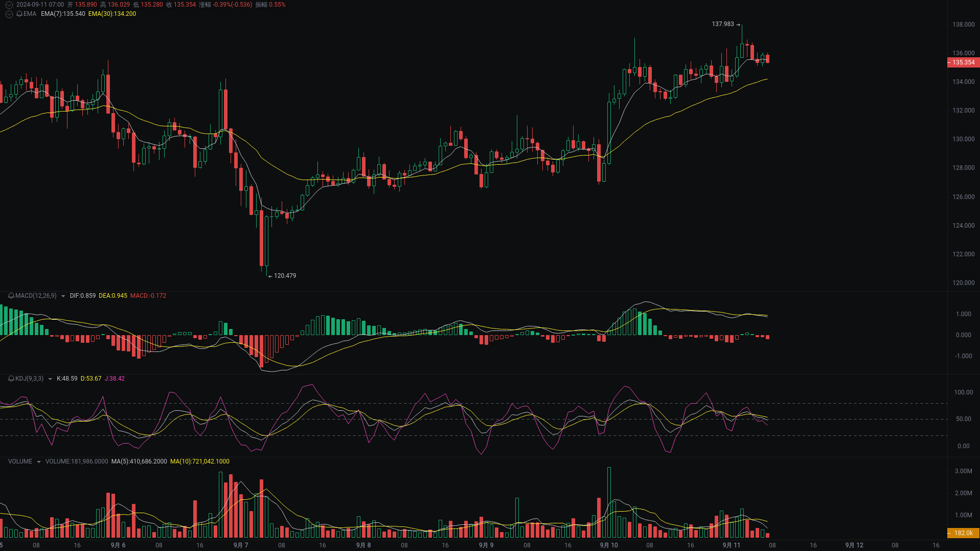
Task: Click the 120.479 low price annotation
Action: [x=285, y=276]
